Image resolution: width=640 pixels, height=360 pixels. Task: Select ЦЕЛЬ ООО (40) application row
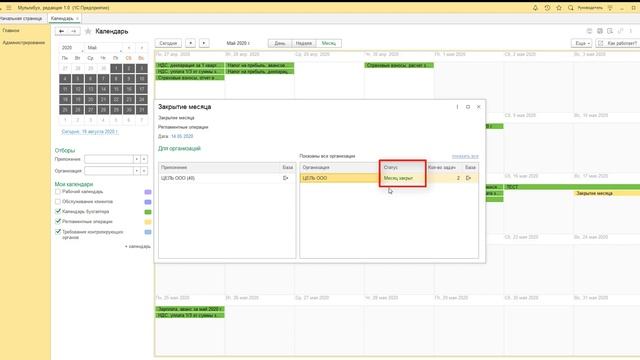(x=227, y=178)
